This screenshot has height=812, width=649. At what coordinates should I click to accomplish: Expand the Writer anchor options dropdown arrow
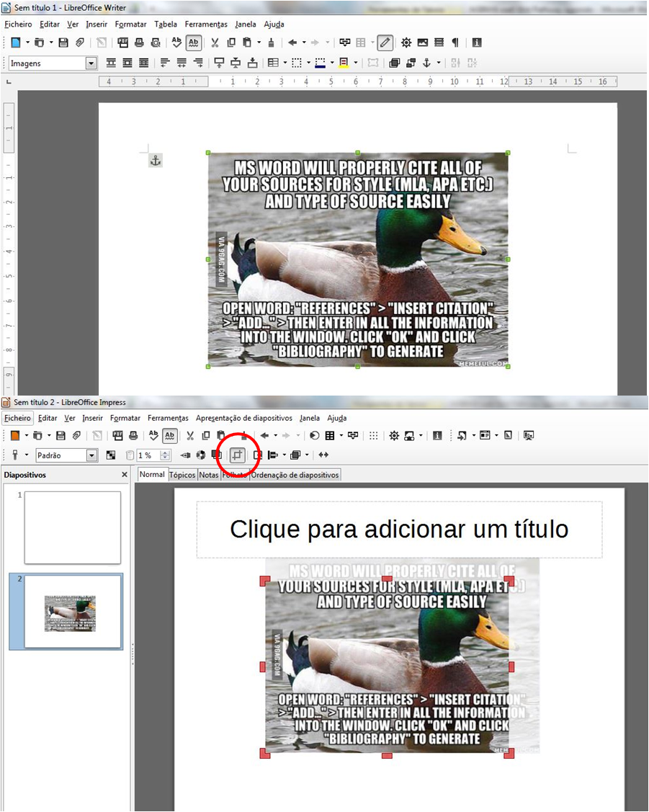[439, 63]
